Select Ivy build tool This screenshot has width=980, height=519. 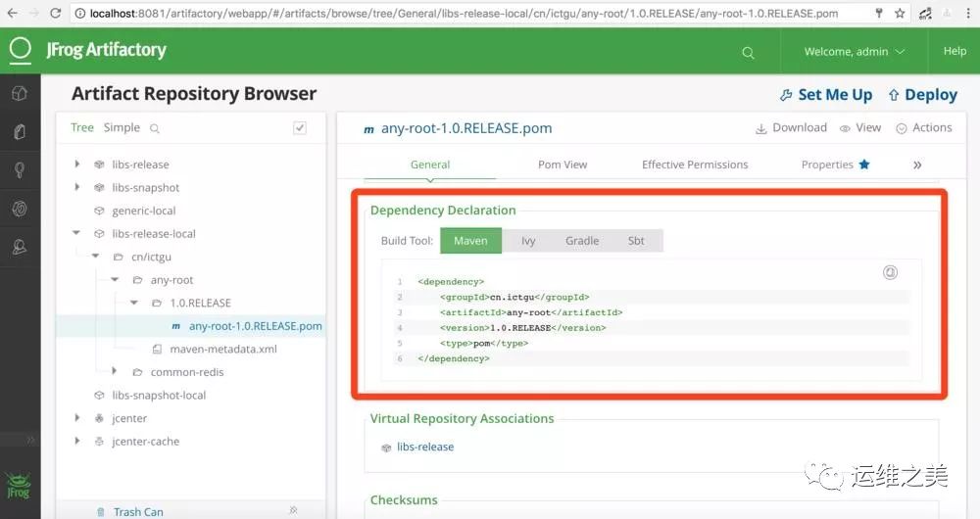tap(528, 241)
